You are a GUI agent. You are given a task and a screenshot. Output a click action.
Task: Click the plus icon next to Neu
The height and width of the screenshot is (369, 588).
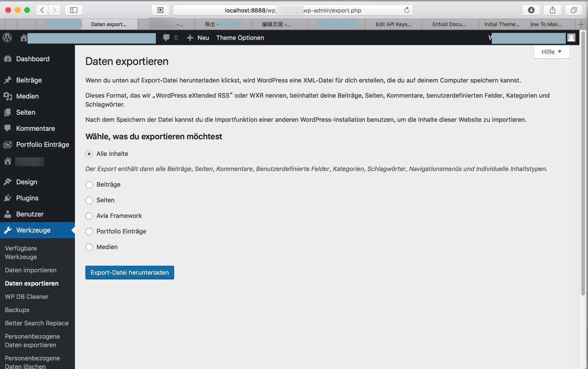[x=190, y=38]
